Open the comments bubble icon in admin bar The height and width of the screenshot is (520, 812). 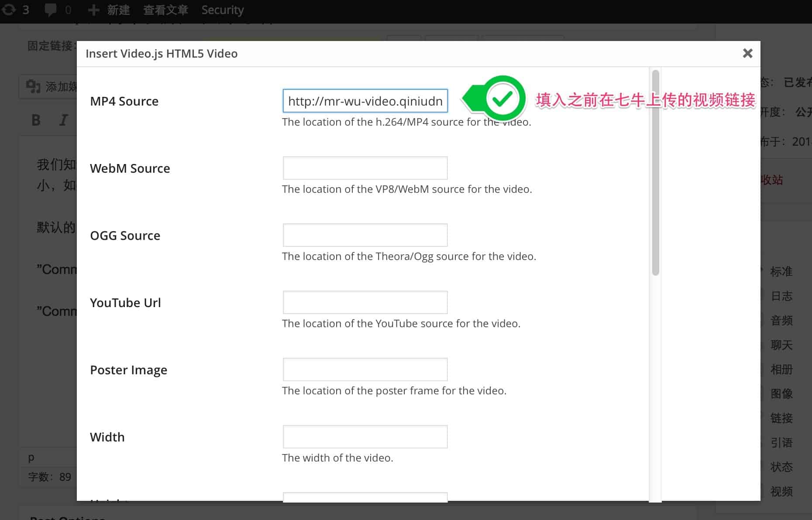51,10
